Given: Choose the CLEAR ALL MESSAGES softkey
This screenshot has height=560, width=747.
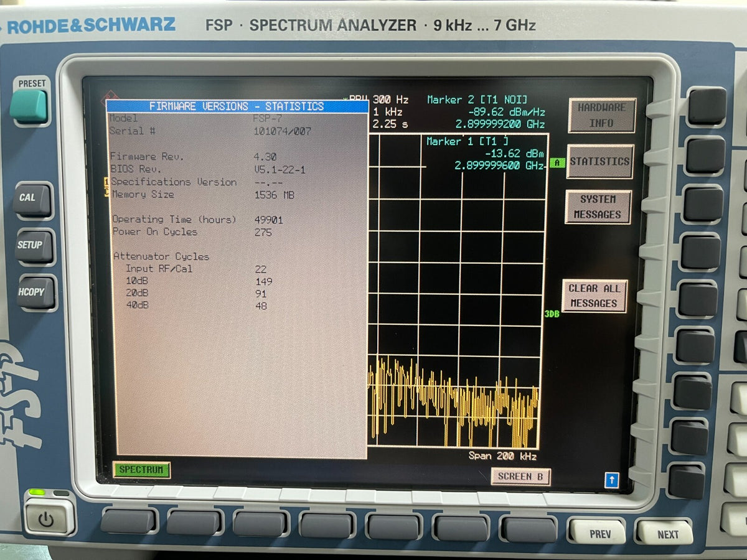Looking at the screenshot, I should [594, 296].
